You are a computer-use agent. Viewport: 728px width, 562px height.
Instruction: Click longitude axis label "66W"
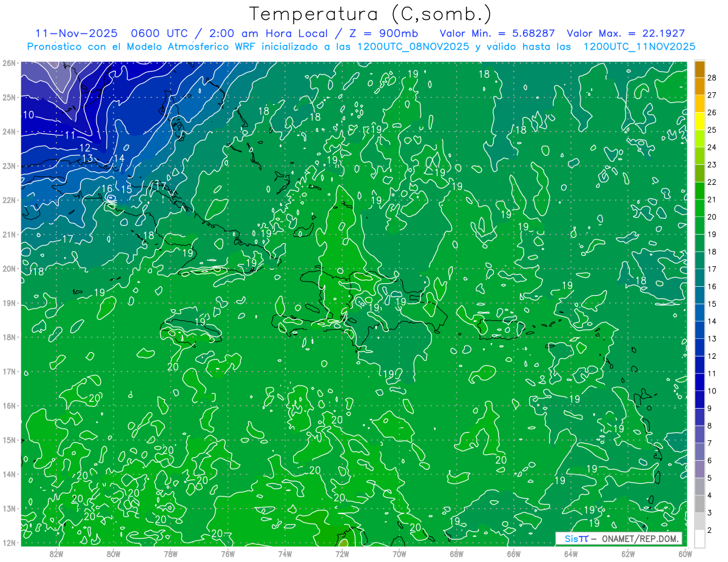point(513,553)
